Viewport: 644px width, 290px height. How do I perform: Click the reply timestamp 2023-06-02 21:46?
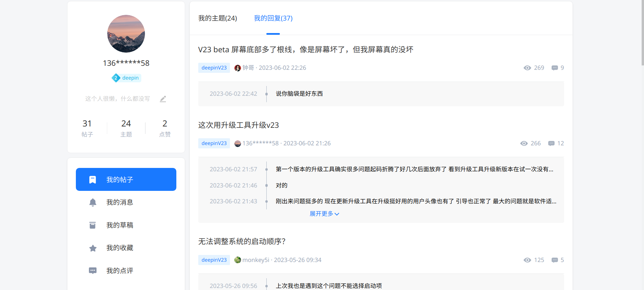coord(233,185)
